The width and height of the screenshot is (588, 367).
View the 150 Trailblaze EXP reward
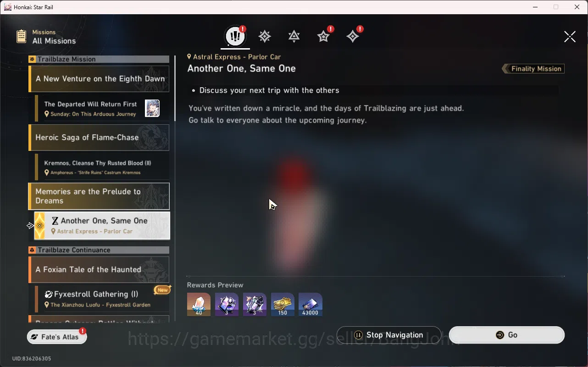(x=283, y=305)
